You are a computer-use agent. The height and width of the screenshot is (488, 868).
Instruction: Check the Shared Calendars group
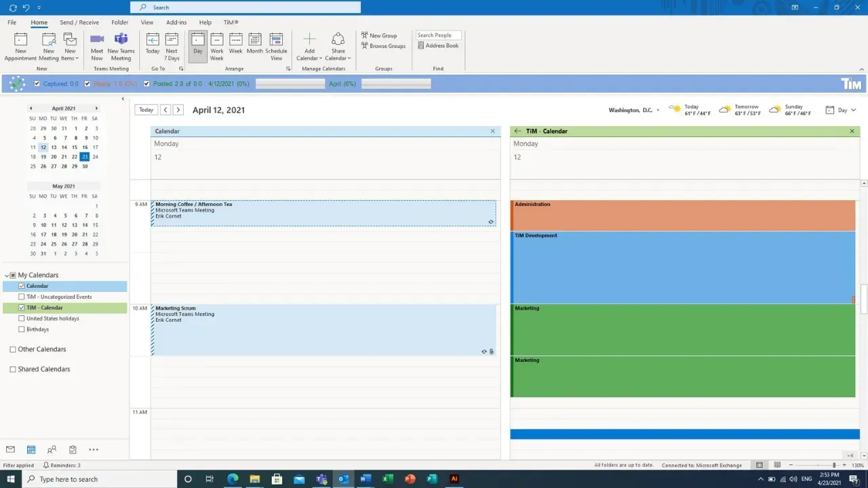13,369
